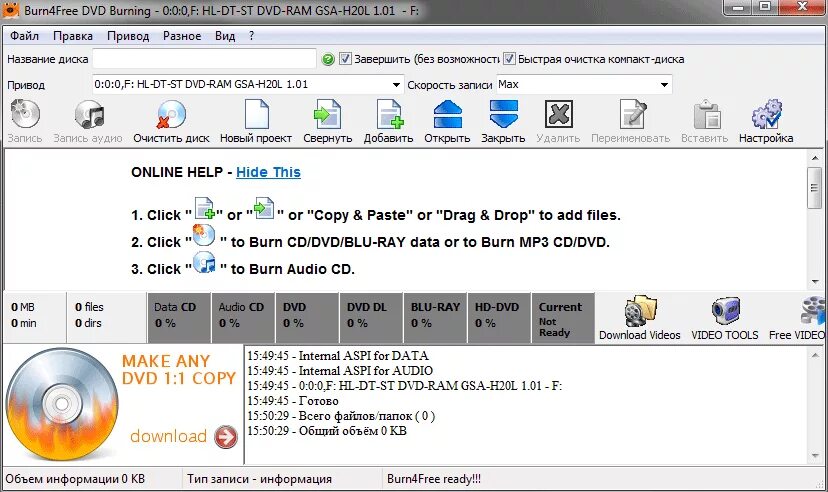Screen dimensions: 828x492
Task: Open the Вид menu
Action: pyautogui.click(x=225, y=36)
